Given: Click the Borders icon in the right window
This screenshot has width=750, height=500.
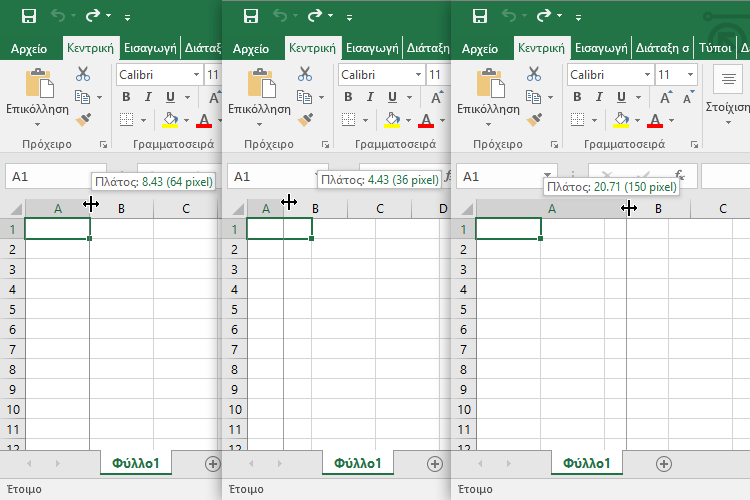Looking at the screenshot, I should (x=577, y=120).
